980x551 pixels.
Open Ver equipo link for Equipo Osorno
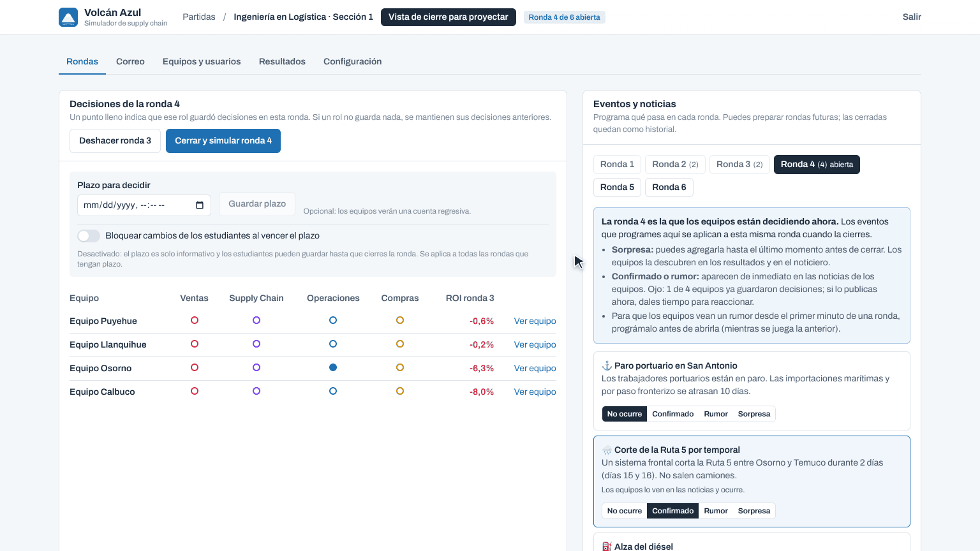[x=535, y=368]
